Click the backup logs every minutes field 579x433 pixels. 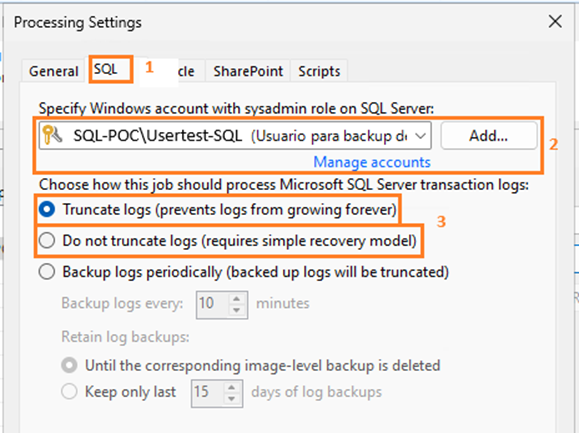213,305
